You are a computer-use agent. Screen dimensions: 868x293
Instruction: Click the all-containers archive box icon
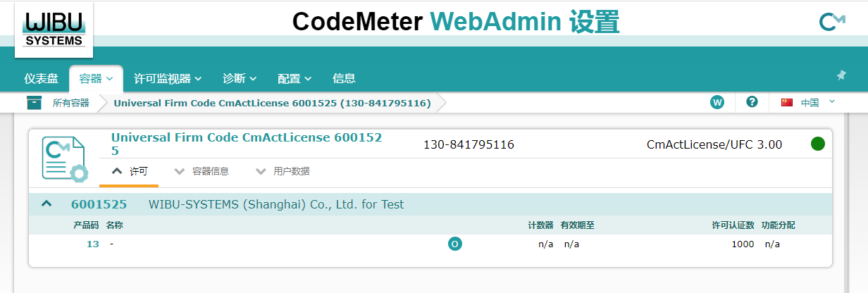tap(35, 103)
